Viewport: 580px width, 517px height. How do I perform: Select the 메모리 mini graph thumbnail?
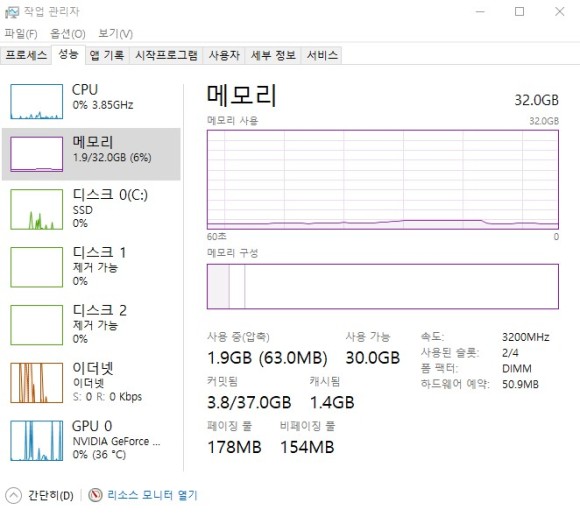37,154
